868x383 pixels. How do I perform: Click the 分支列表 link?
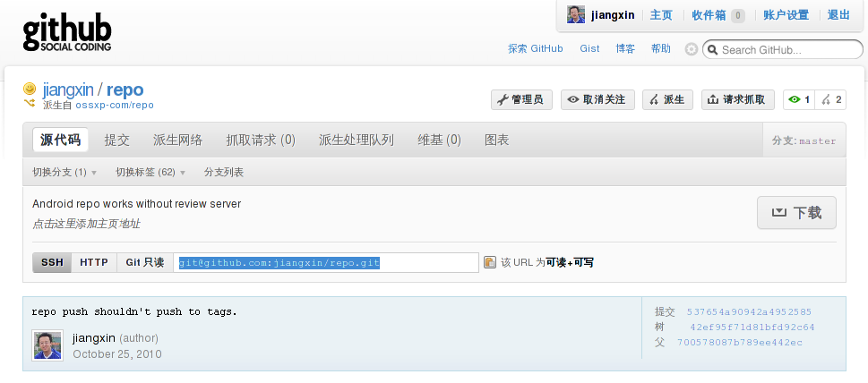[224, 173]
